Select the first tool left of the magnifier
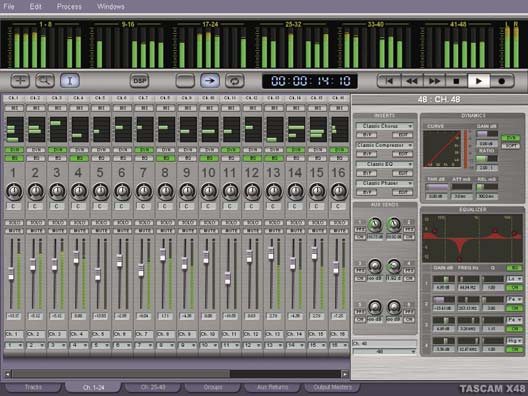528x396 pixels. click(x=20, y=80)
